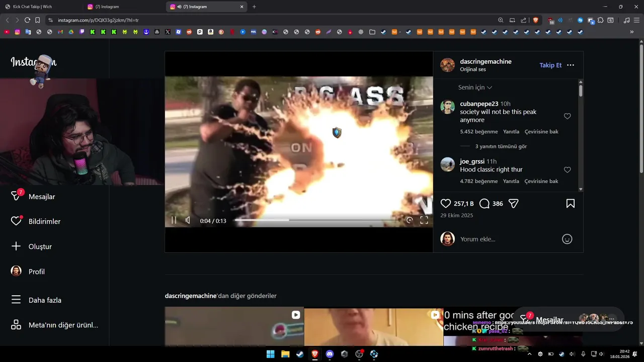Open the X bookmark in bookmarks bar

click(x=168, y=32)
